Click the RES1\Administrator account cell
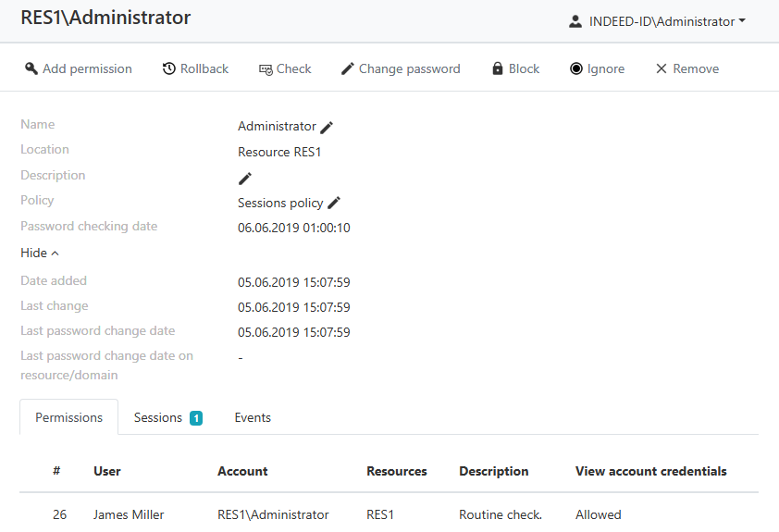This screenshot has width=779, height=532. tap(273, 514)
